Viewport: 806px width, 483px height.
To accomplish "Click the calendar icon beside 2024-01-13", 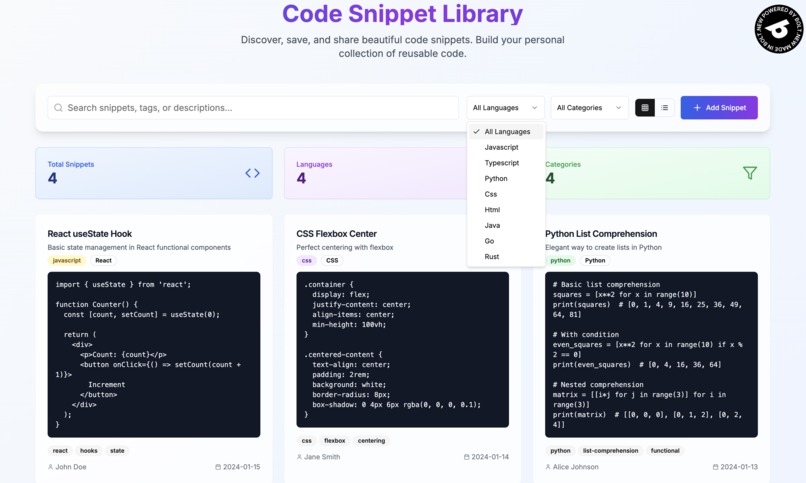I will pos(716,467).
